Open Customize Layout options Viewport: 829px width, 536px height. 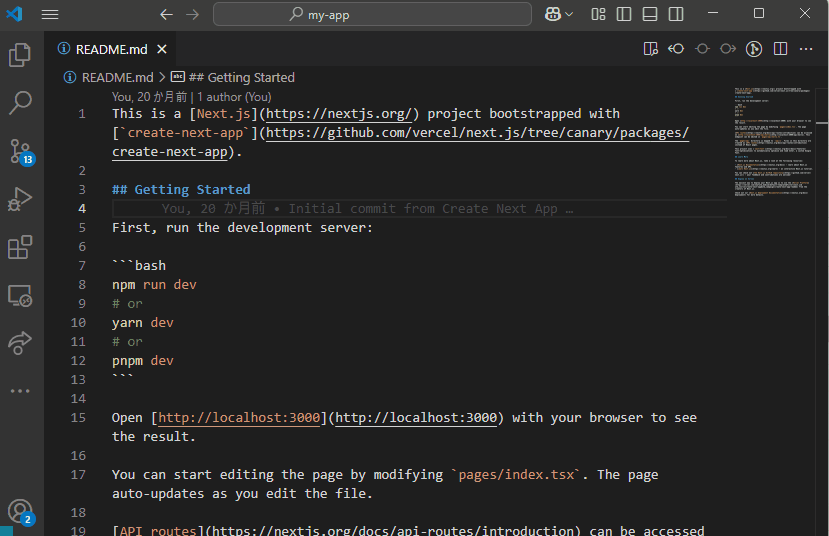pyautogui.click(x=598, y=14)
